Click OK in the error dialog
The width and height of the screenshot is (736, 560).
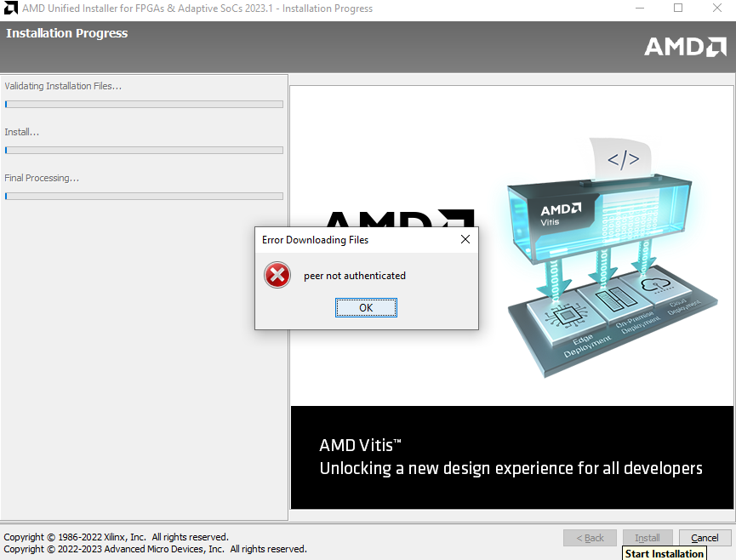[x=366, y=308]
